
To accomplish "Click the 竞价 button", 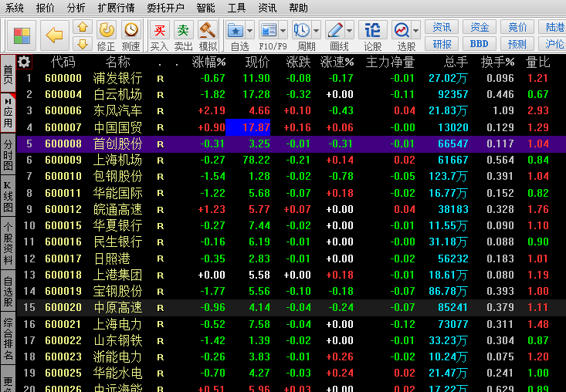I will coord(517,27).
